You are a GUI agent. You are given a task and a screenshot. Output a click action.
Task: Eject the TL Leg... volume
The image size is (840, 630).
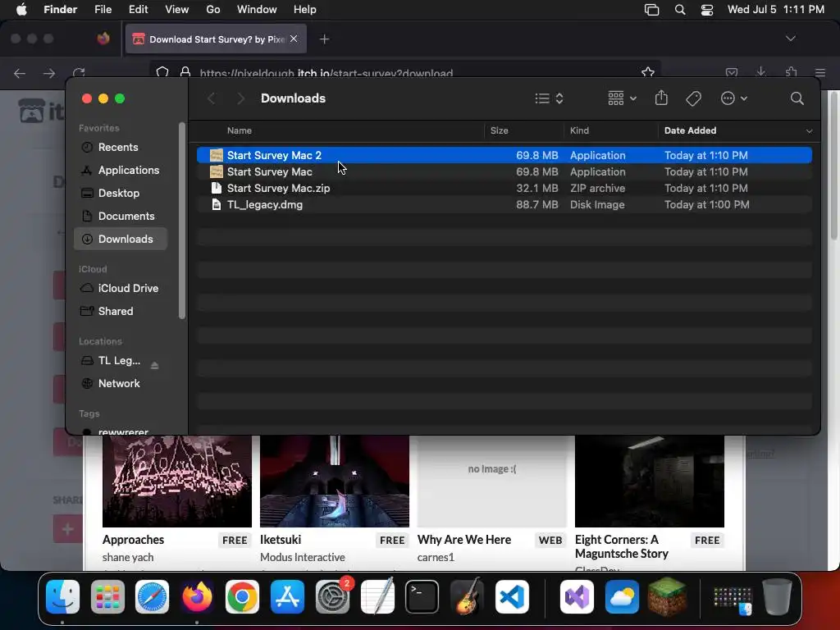155,365
